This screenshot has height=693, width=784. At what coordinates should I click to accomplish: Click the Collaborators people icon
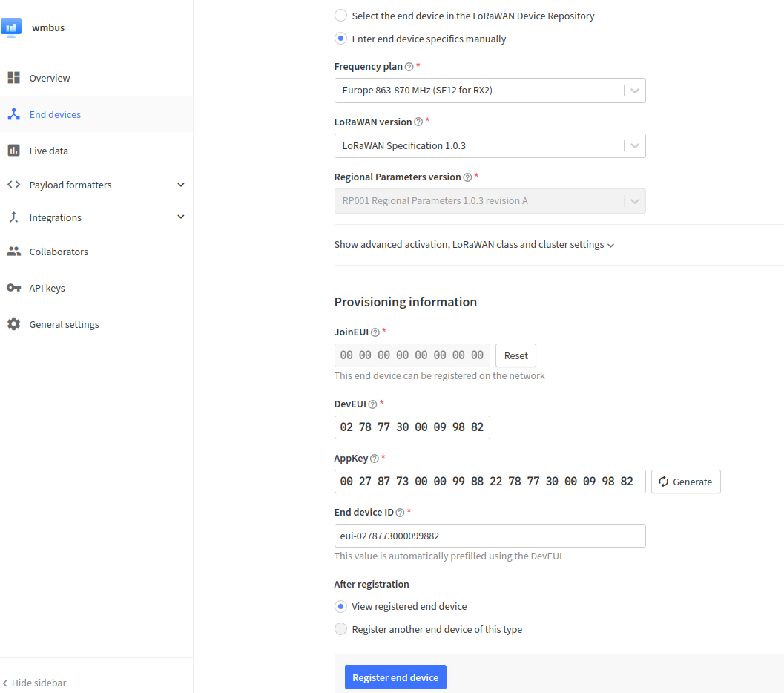(x=13, y=252)
